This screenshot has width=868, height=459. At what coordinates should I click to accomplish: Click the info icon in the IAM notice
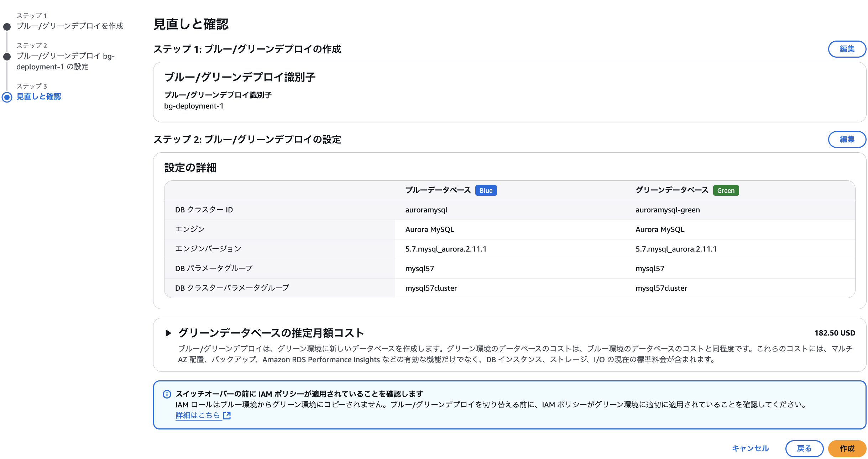(x=167, y=394)
